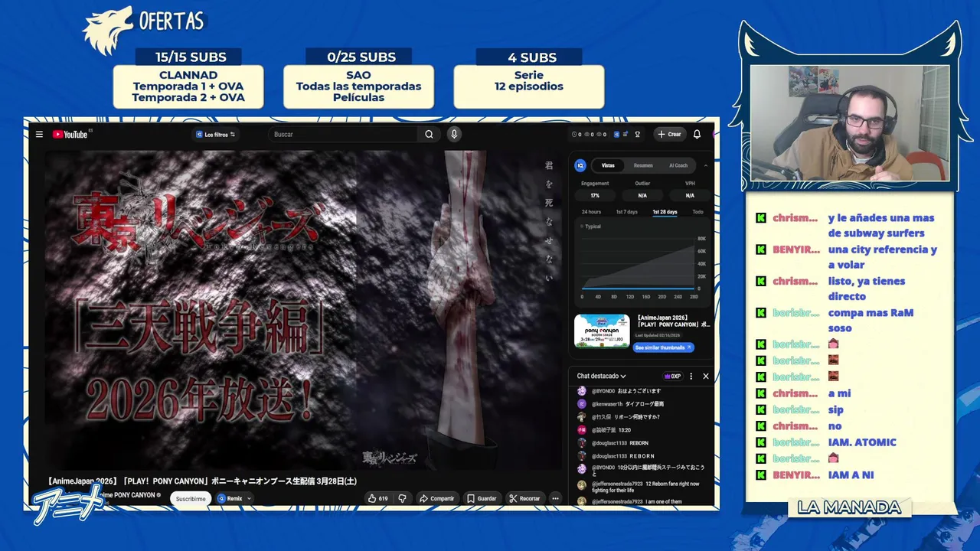This screenshot has height=551, width=980.
Task: Like the video (619 likes)
Action: point(377,499)
